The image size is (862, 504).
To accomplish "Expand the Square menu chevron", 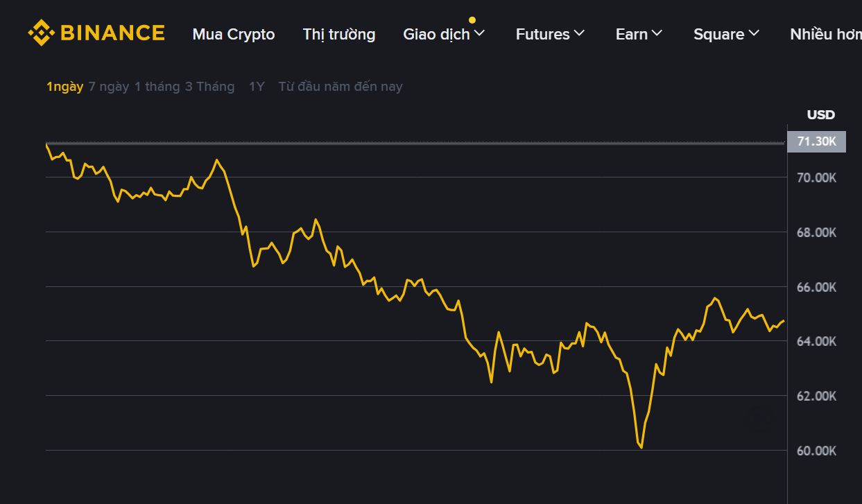I will pyautogui.click(x=754, y=33).
